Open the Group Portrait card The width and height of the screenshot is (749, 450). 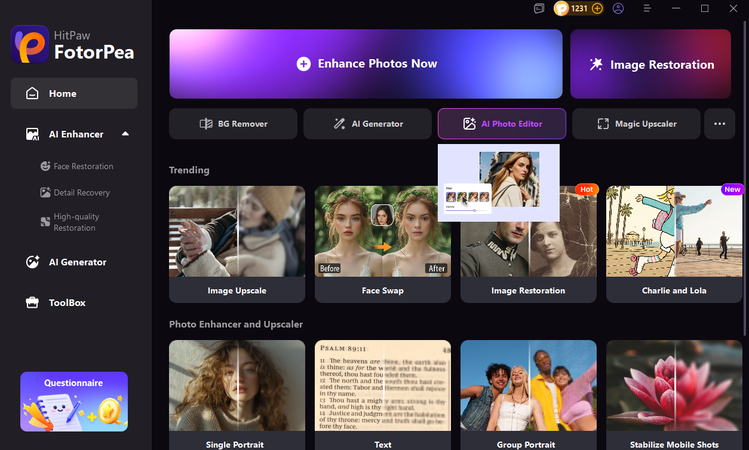528,395
